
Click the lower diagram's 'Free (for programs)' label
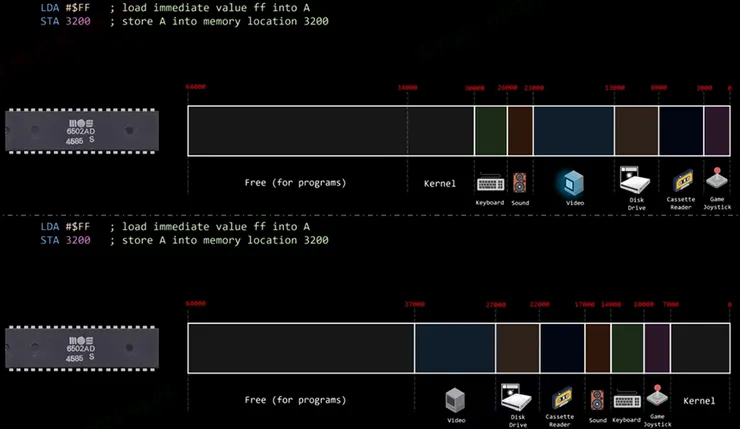pyautogui.click(x=295, y=400)
